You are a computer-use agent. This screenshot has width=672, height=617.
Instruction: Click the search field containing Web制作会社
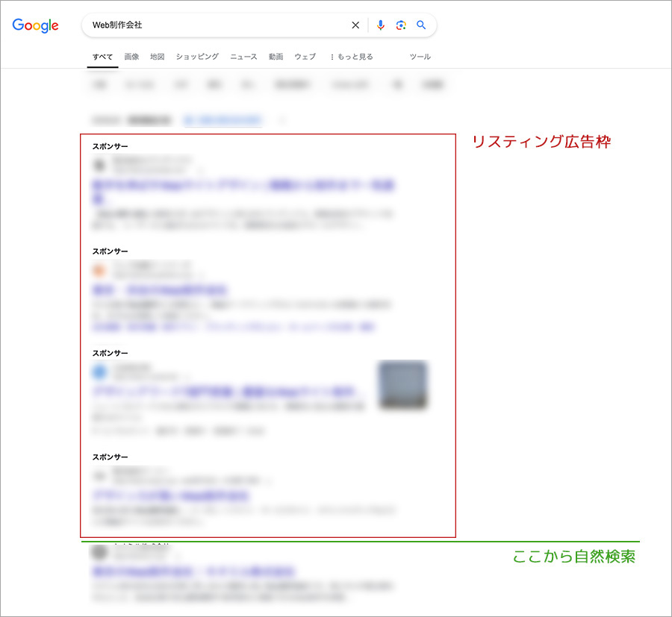coord(217,25)
